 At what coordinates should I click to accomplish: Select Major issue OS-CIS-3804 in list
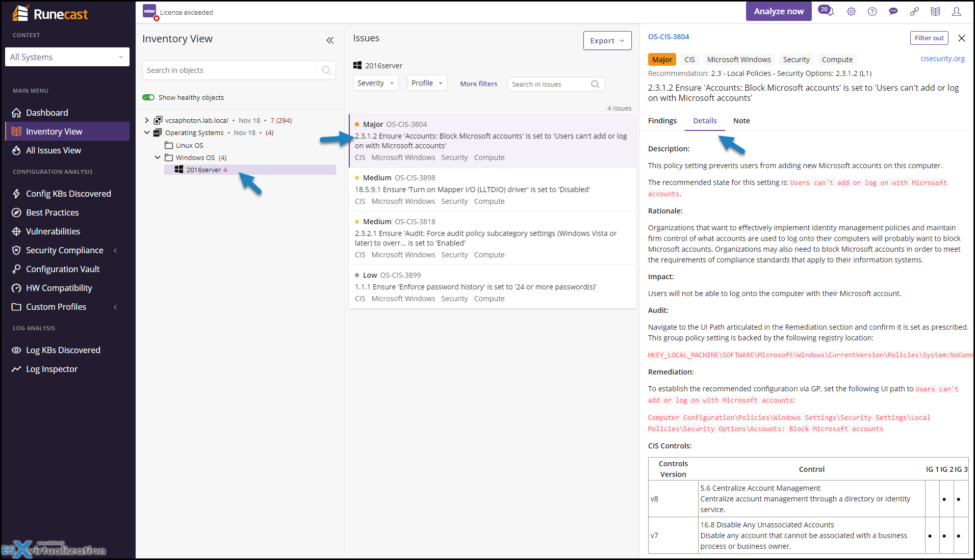click(x=492, y=141)
